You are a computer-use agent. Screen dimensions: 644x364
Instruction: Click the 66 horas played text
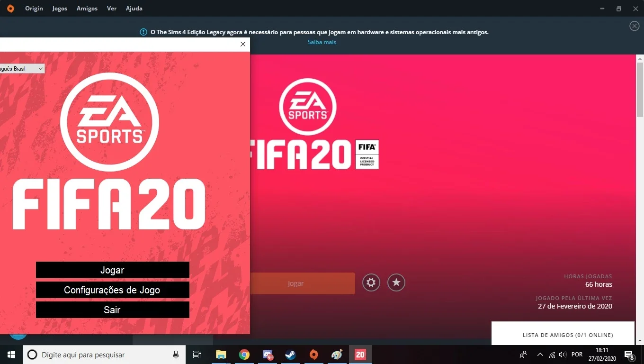coord(599,284)
